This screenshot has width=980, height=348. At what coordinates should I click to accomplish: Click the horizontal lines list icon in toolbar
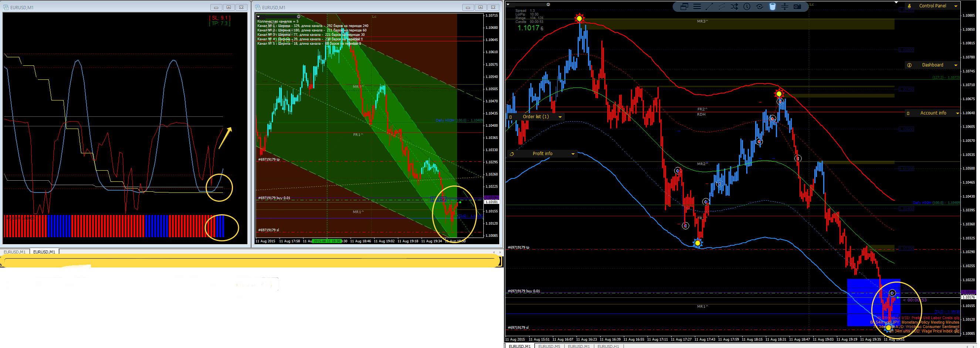697,6
